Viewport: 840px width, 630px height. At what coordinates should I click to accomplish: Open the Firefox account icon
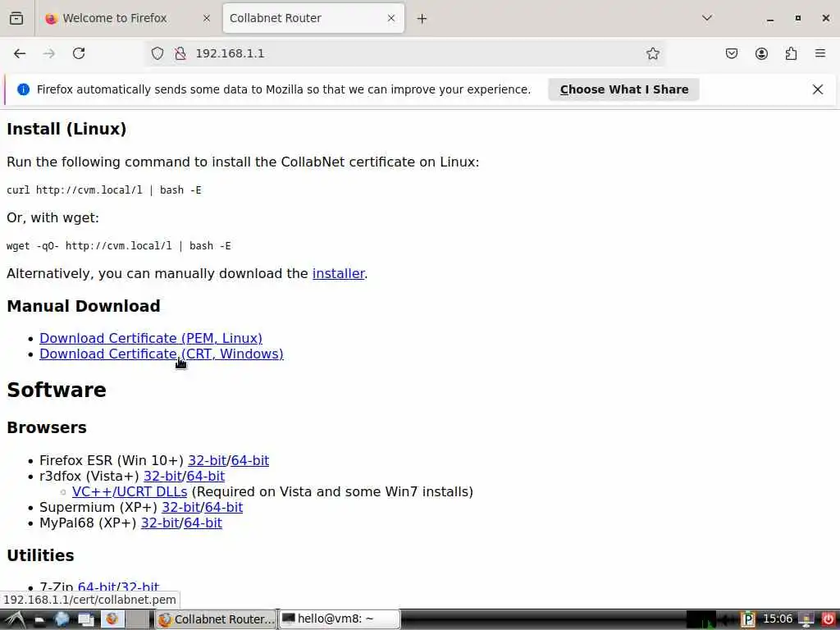[x=761, y=53]
